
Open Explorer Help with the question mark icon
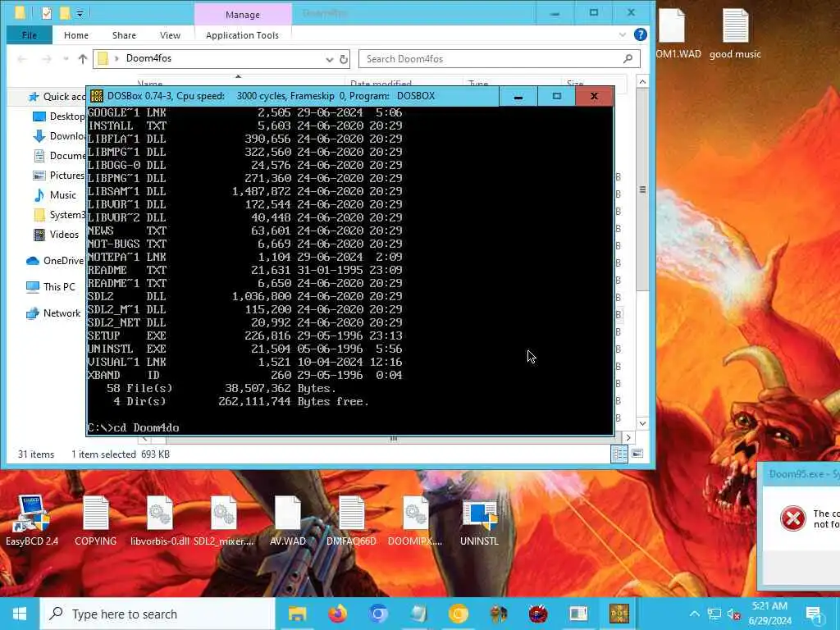point(640,34)
